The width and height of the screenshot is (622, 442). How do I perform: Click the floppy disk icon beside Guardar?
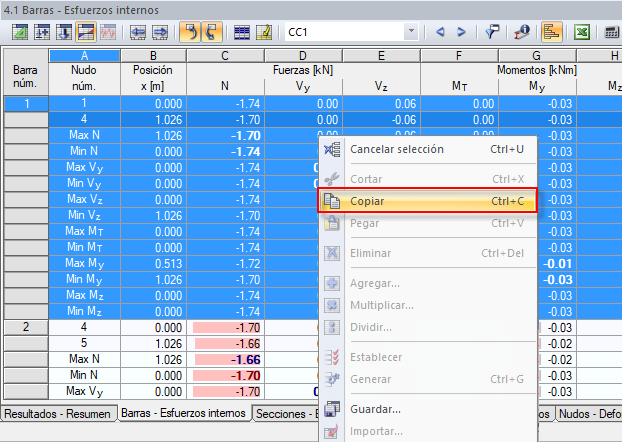pos(332,409)
